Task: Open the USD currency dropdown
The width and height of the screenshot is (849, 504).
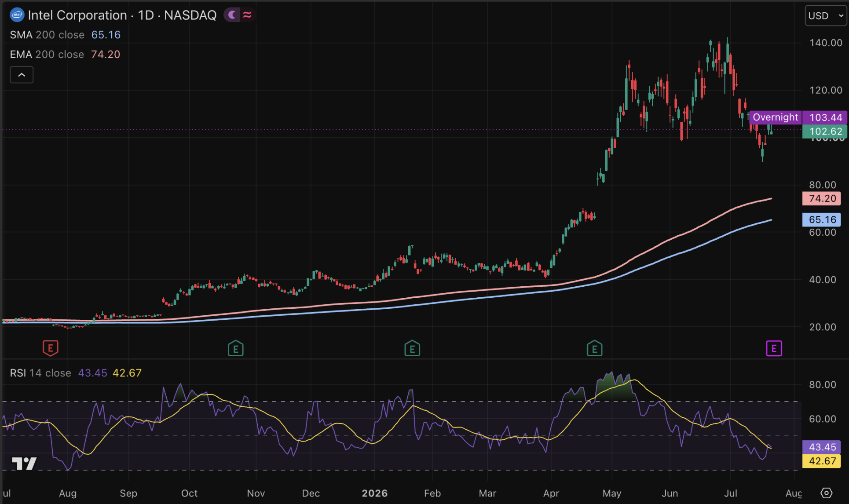Action: 826,16
